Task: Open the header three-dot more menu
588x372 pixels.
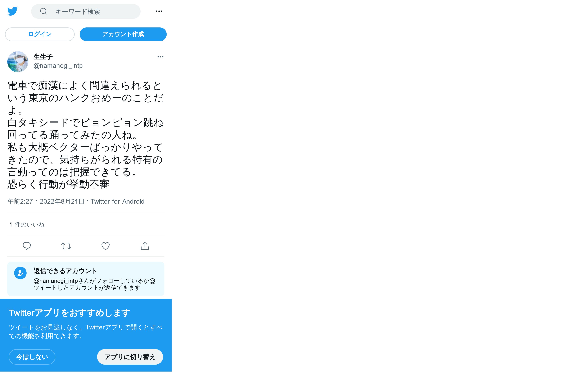Action: (x=159, y=11)
